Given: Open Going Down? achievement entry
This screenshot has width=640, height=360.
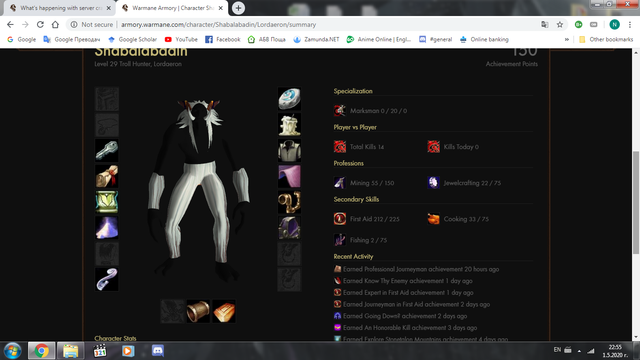Looking at the screenshot, I should click(x=400, y=316).
